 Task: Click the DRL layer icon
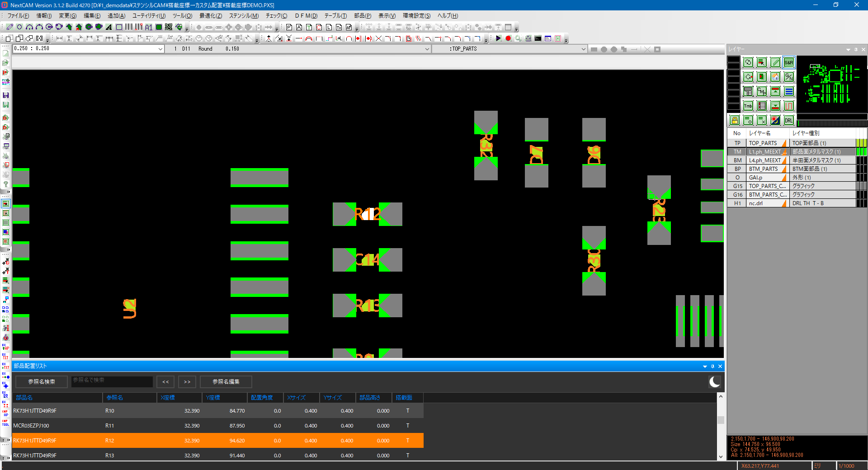point(788,120)
